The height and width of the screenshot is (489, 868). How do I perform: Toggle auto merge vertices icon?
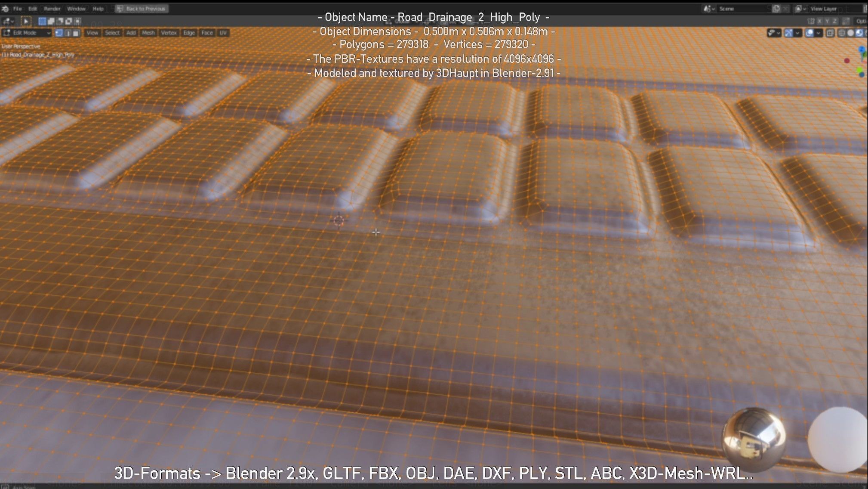pyautogui.click(x=845, y=21)
